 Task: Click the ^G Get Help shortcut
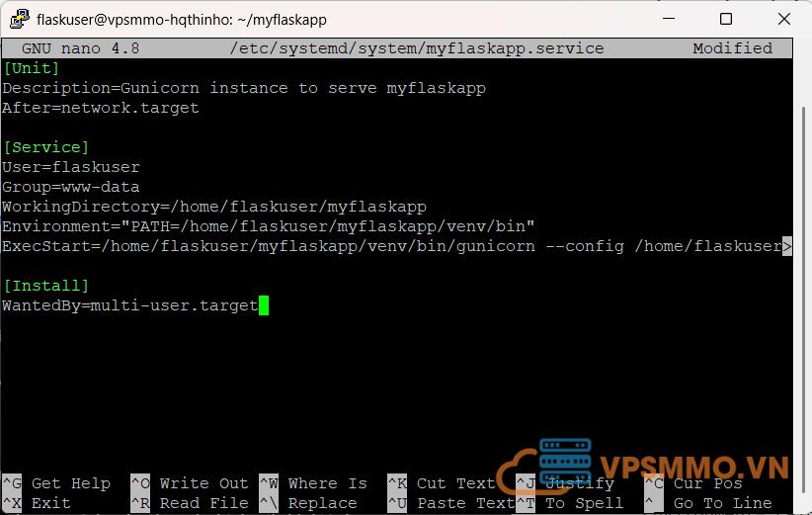coord(56,483)
